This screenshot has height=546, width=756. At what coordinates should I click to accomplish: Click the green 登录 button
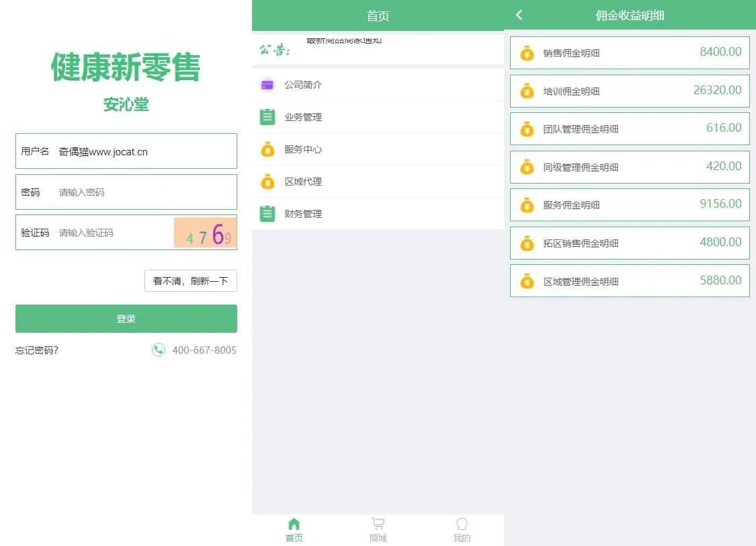pos(126,319)
